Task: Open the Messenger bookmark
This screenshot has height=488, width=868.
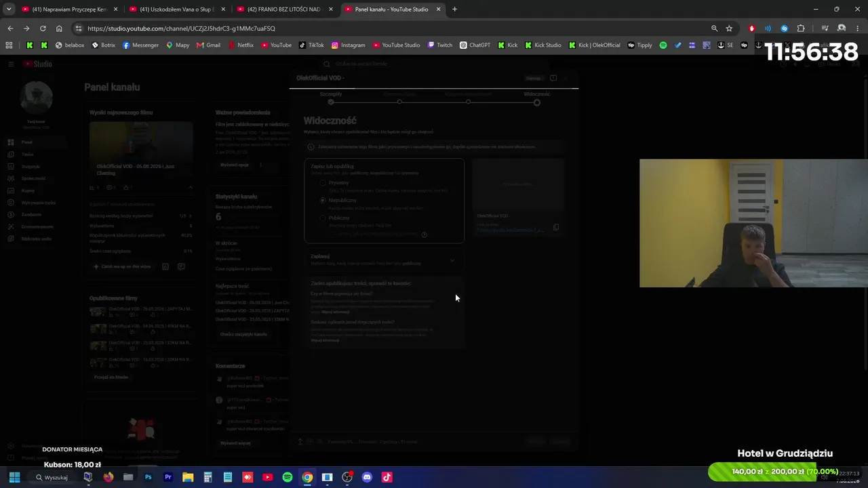Action: tap(140, 45)
